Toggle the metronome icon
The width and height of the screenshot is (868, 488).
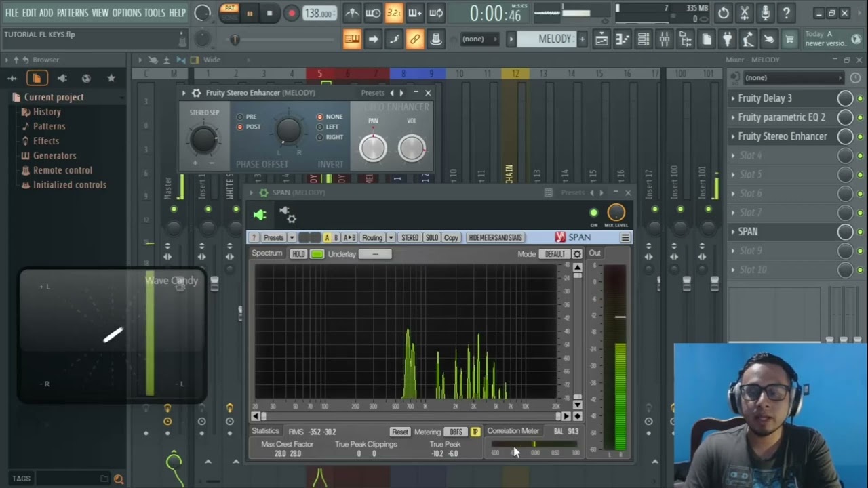[352, 13]
